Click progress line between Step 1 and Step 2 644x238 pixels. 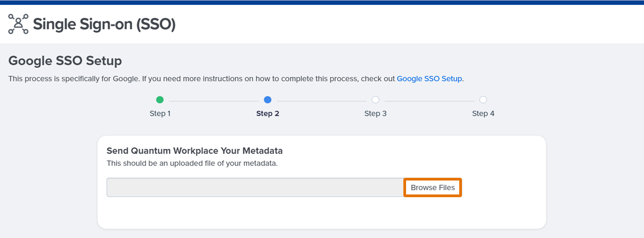tap(214, 101)
